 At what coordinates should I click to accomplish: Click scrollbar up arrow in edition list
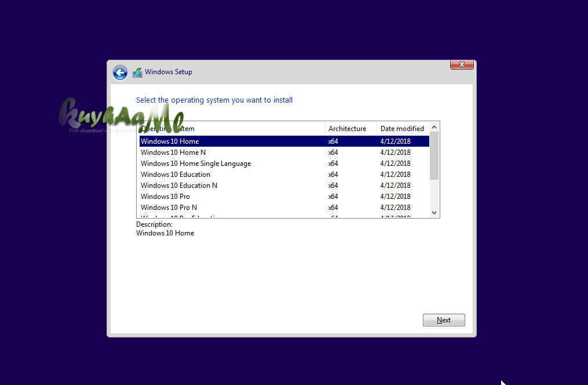[x=434, y=127]
